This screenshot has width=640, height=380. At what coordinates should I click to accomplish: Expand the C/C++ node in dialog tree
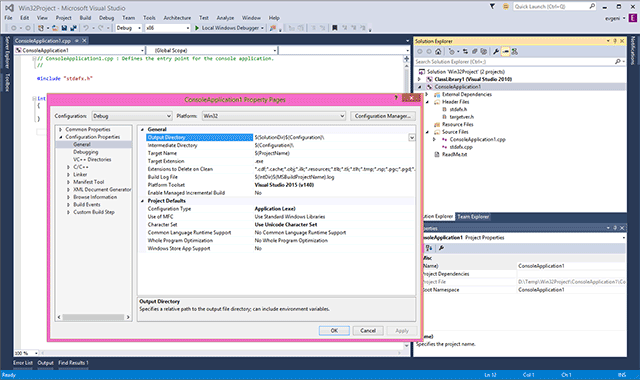[x=68, y=167]
